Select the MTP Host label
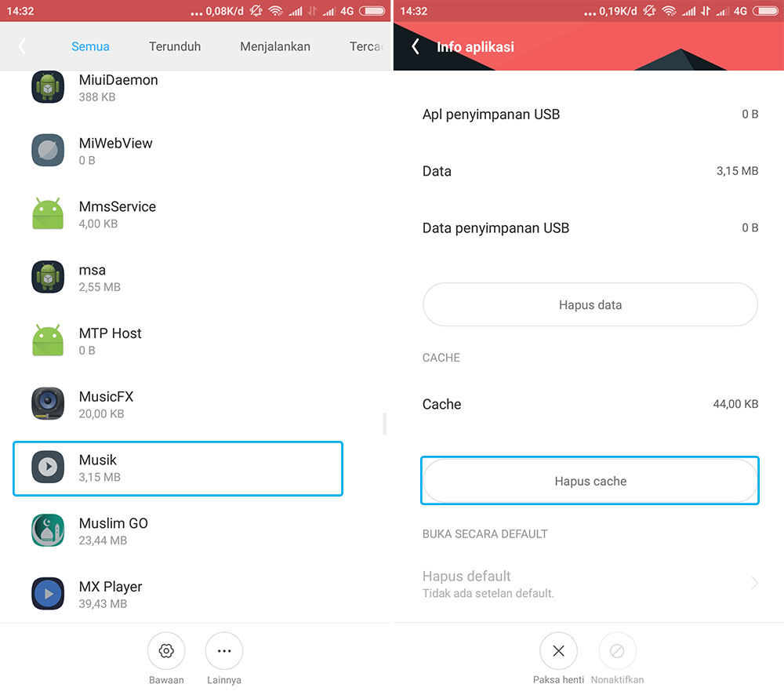Image resolution: width=784 pixels, height=695 pixels. [x=110, y=333]
